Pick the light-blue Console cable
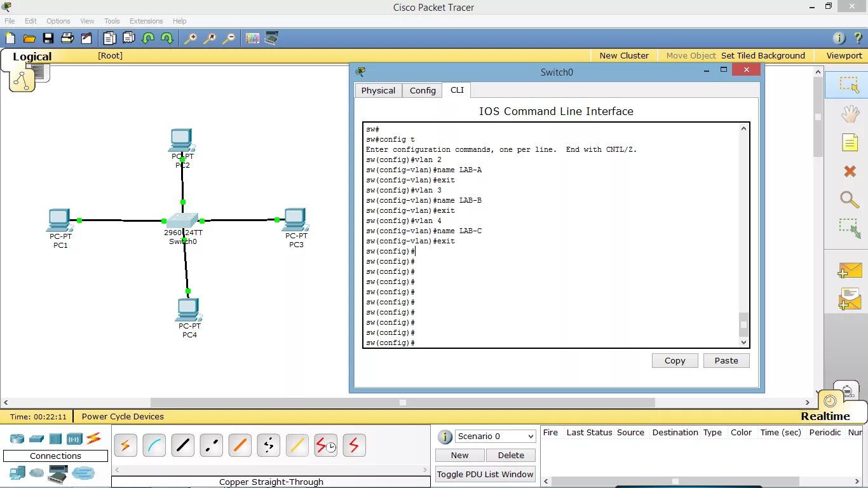Image resolution: width=868 pixels, height=488 pixels. 154,445
